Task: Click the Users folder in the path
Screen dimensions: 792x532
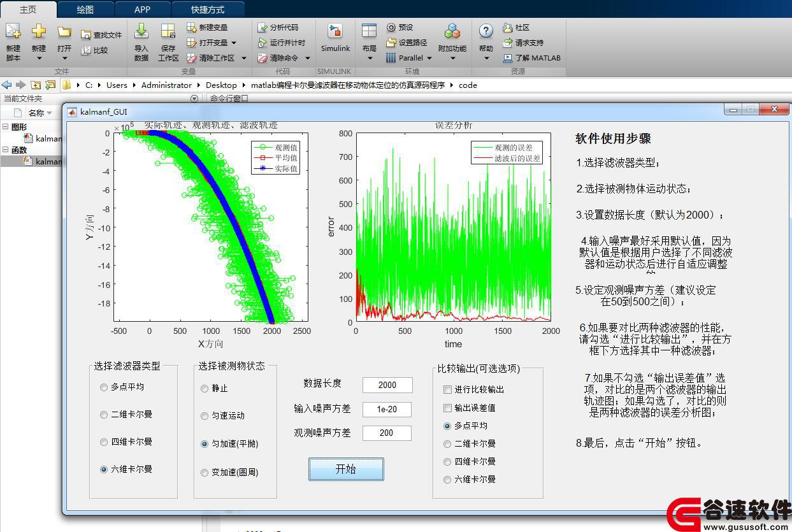Action: pos(117,85)
